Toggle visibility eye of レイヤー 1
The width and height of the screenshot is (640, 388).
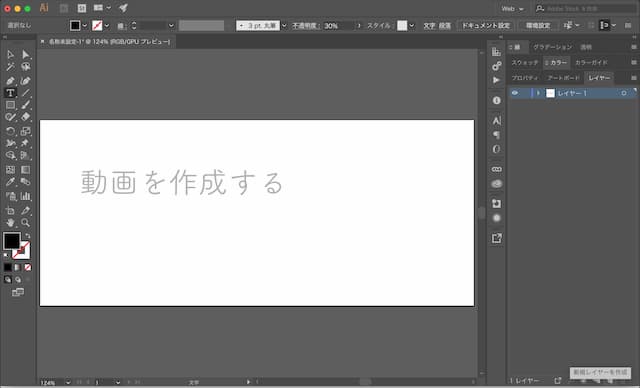pyautogui.click(x=515, y=93)
